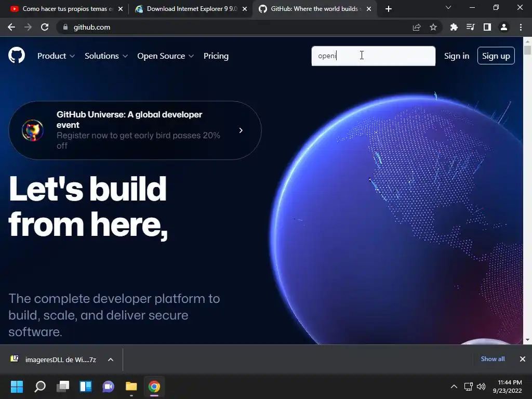Open a new tab with plus button

click(389, 9)
